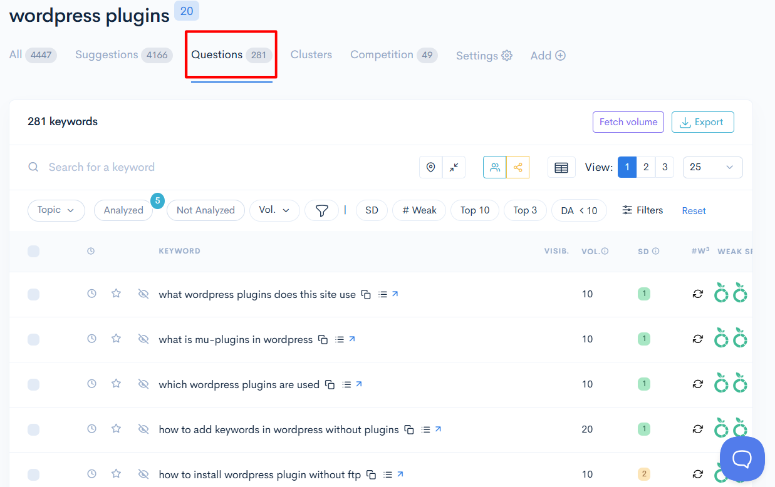The width and height of the screenshot is (775, 487).
Task: Toggle visibility for 'how to install wordpress plugin without ftp'
Action: point(143,474)
